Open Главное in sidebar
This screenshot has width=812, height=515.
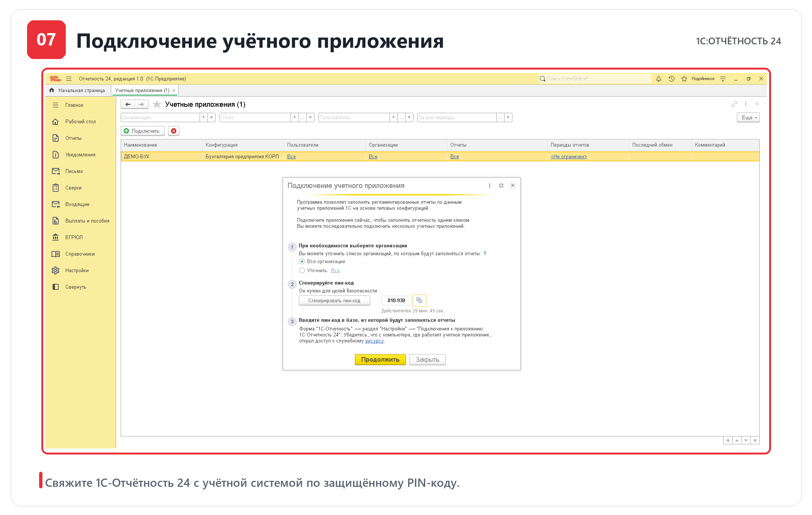point(80,105)
